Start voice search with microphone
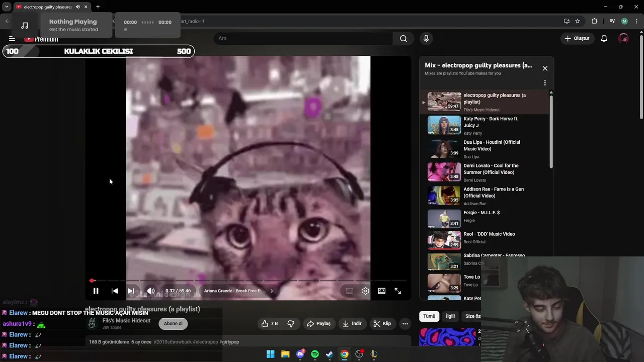The height and width of the screenshot is (362, 644). click(426, 39)
